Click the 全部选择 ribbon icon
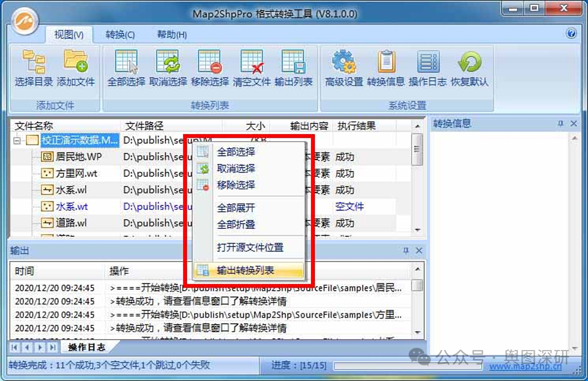 (126, 62)
